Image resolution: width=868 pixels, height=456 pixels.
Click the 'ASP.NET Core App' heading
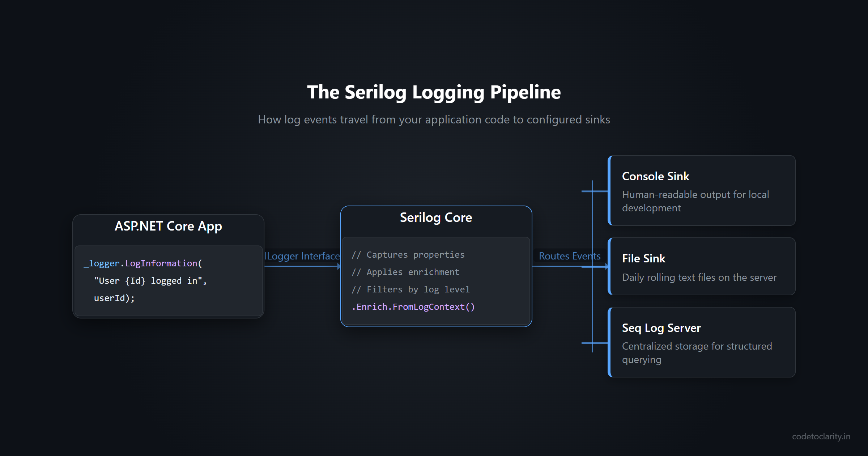click(x=168, y=226)
